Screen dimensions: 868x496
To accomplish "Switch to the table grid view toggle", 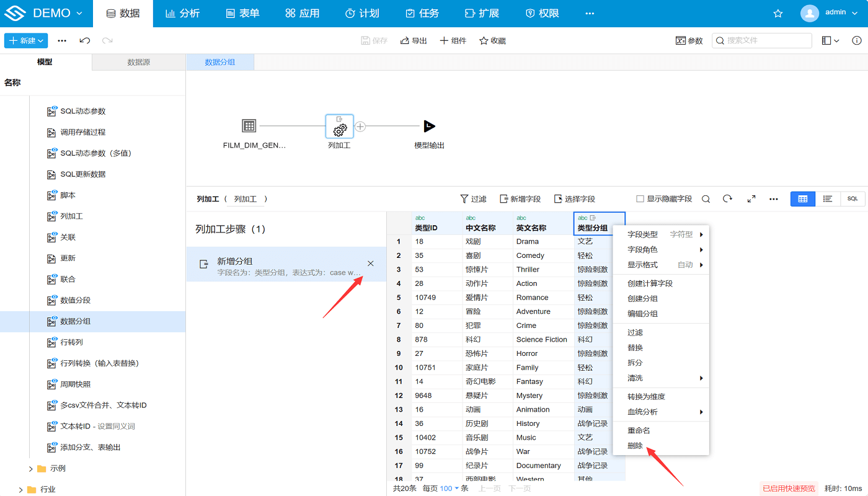I will [803, 199].
